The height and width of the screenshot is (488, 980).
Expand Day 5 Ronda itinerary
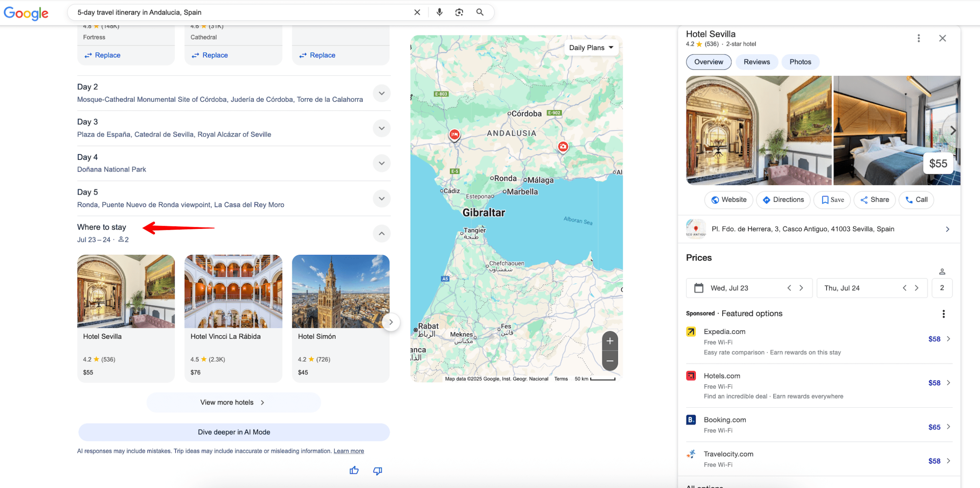pyautogui.click(x=382, y=198)
